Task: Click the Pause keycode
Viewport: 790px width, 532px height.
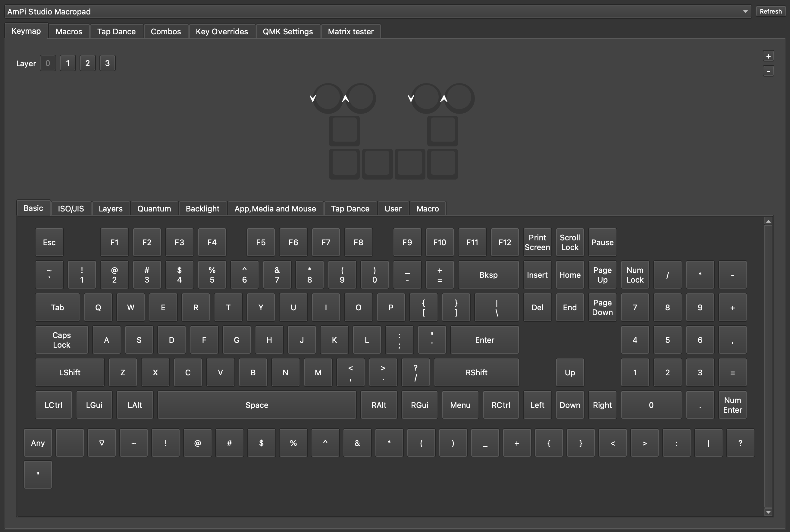Action: (x=602, y=242)
